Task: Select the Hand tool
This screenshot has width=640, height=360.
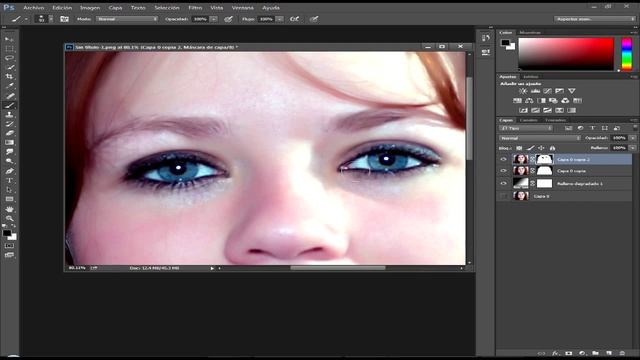Action: click(9, 209)
